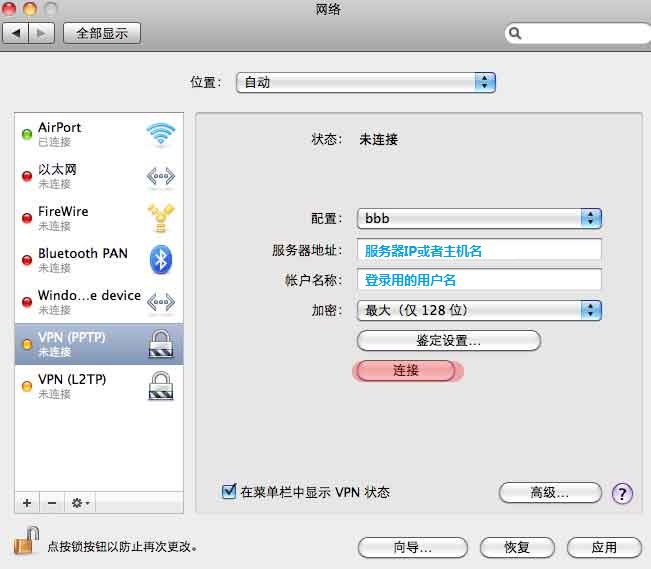Click the yellow status dot beside VPN (L2TP)

pyautogui.click(x=27, y=386)
